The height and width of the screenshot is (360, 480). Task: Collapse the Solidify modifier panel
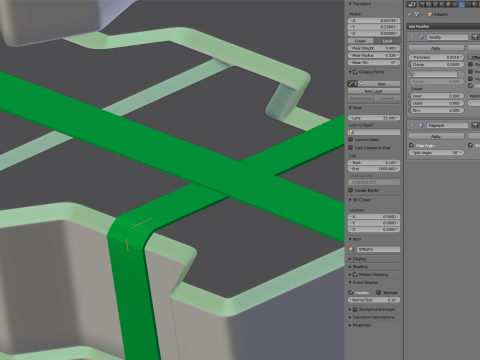point(412,37)
